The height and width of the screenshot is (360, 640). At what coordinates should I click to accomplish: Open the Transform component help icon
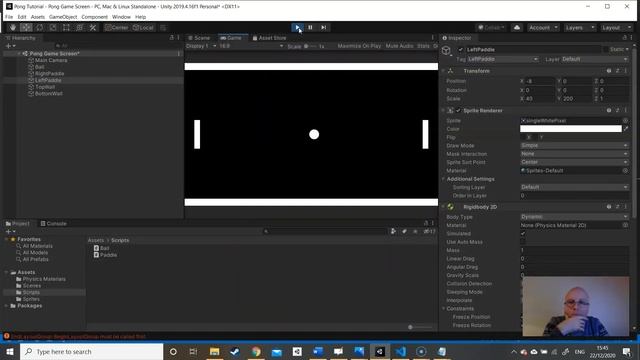click(609, 71)
